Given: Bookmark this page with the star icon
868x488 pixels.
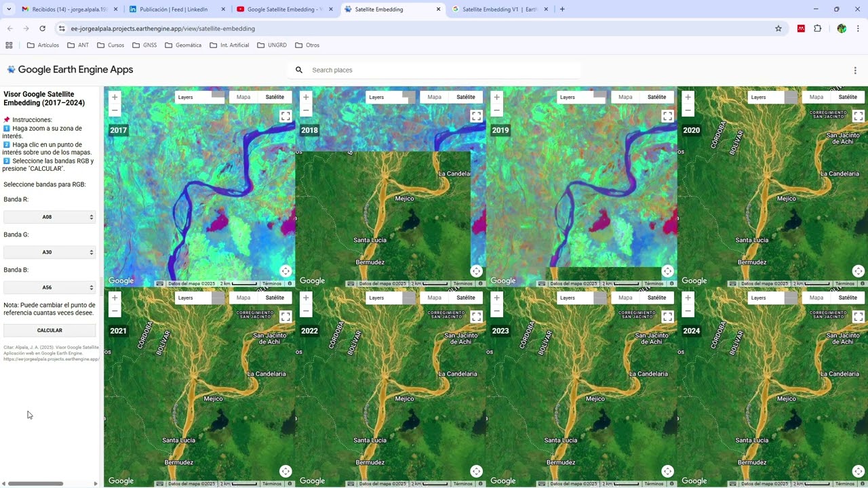Looking at the screenshot, I should point(778,28).
